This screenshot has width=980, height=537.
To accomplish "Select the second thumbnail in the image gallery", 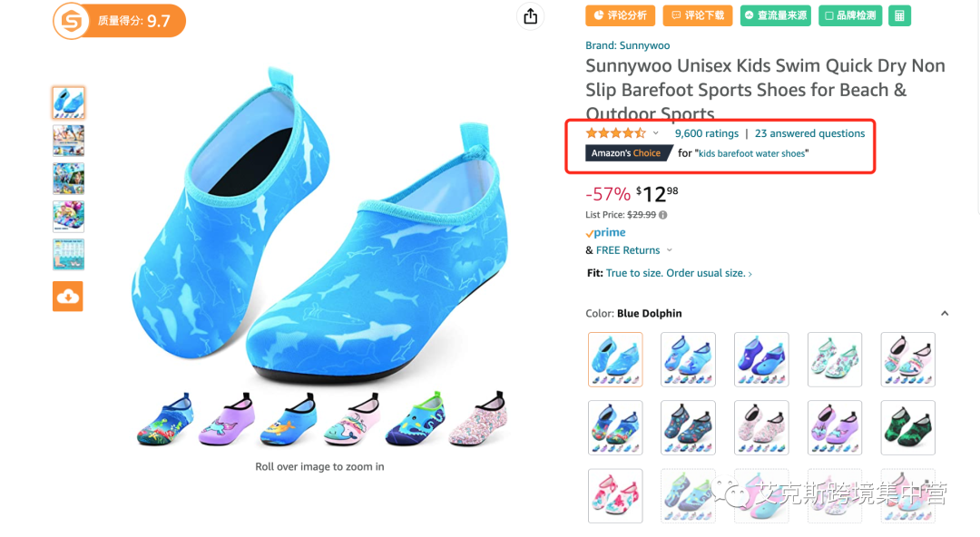I will coord(68,141).
